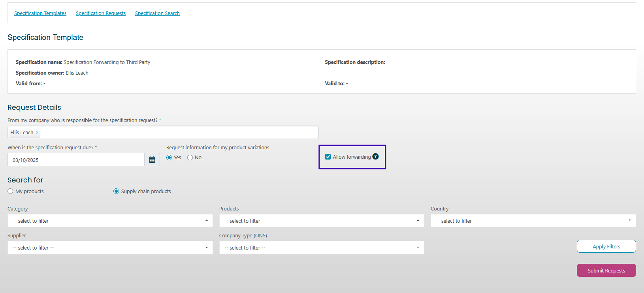Choose Supply chain products radio option

(x=116, y=191)
